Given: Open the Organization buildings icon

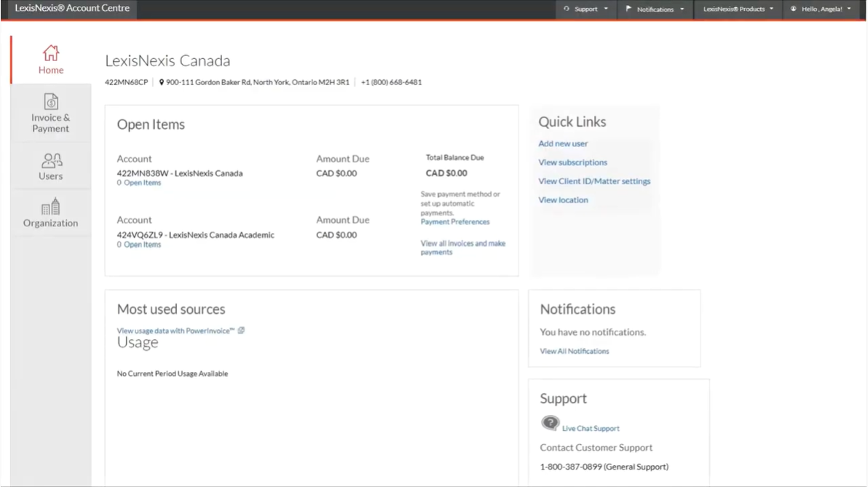Looking at the screenshot, I should pos(50,207).
